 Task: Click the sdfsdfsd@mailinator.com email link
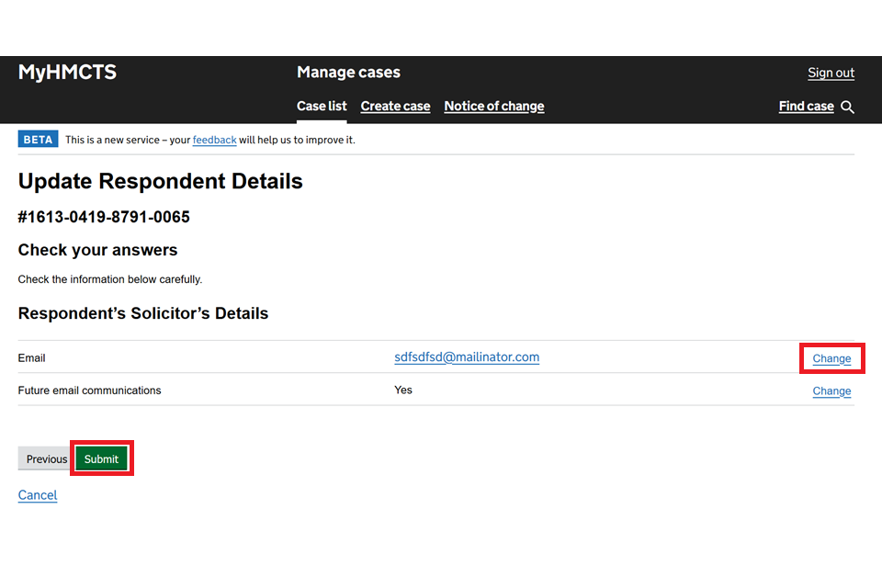point(467,357)
